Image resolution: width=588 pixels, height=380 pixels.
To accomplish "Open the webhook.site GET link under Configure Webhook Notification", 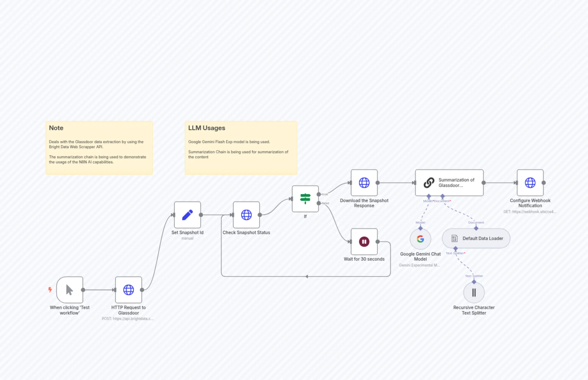I will [530, 212].
